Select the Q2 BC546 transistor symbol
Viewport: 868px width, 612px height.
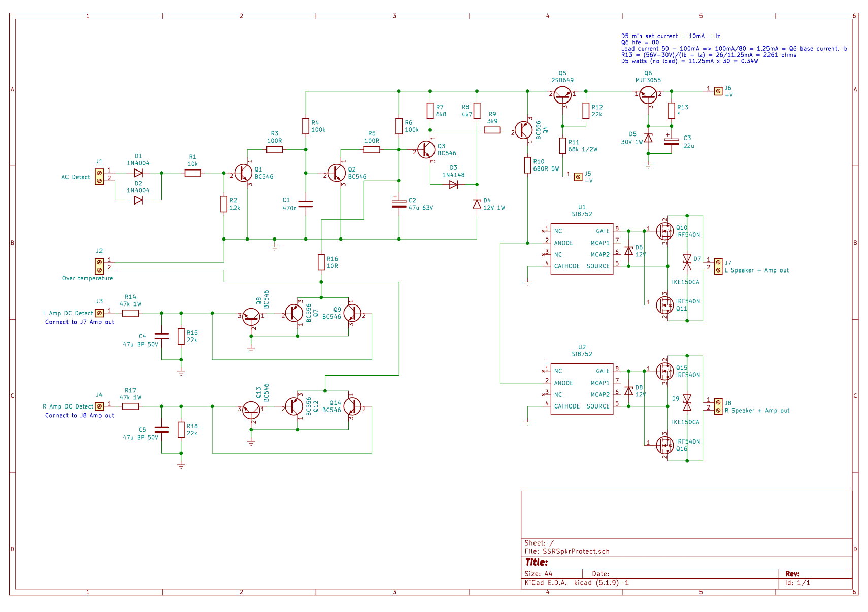coord(337,173)
